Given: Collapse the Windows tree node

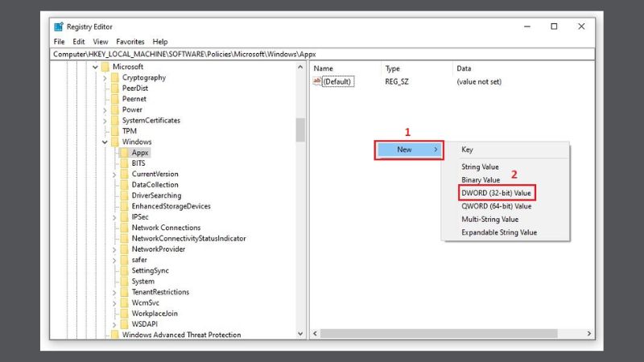Looking at the screenshot, I should [105, 142].
